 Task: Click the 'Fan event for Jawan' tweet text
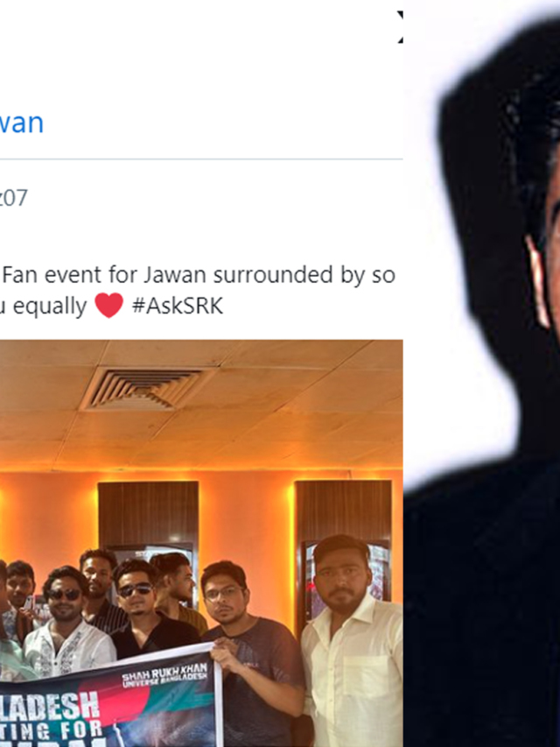pyautogui.click(x=199, y=275)
